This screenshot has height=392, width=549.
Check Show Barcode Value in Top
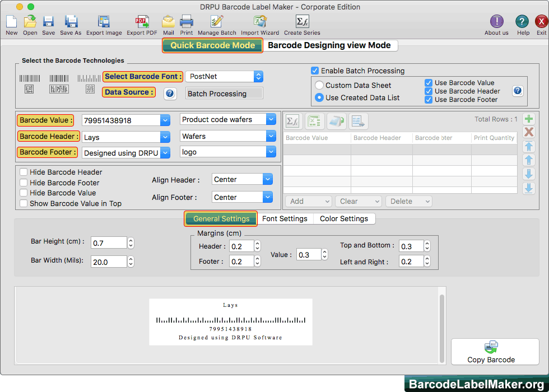pyautogui.click(x=24, y=203)
